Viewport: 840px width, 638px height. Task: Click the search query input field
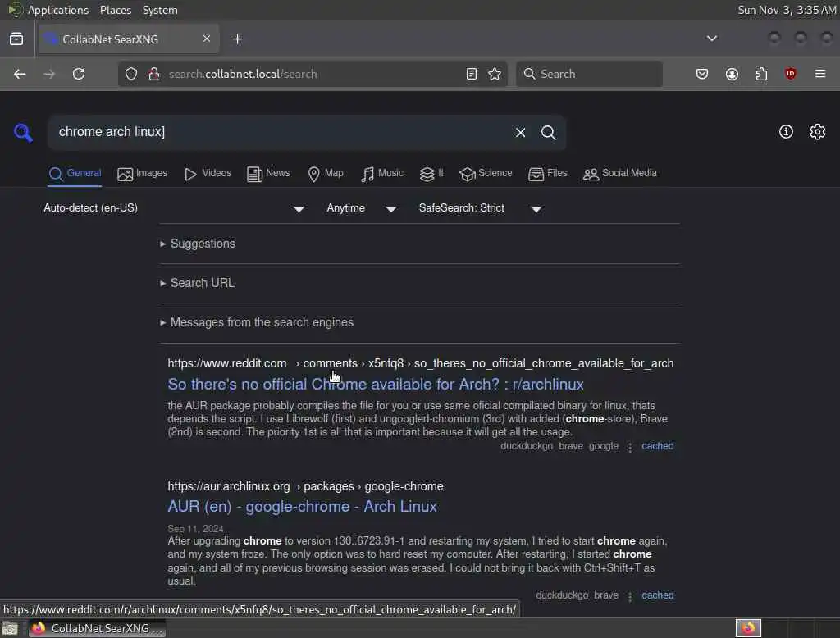pos(279,132)
